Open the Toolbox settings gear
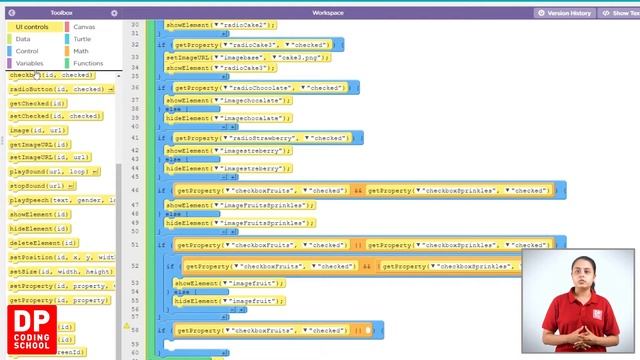The height and width of the screenshot is (360, 640). pos(114,13)
